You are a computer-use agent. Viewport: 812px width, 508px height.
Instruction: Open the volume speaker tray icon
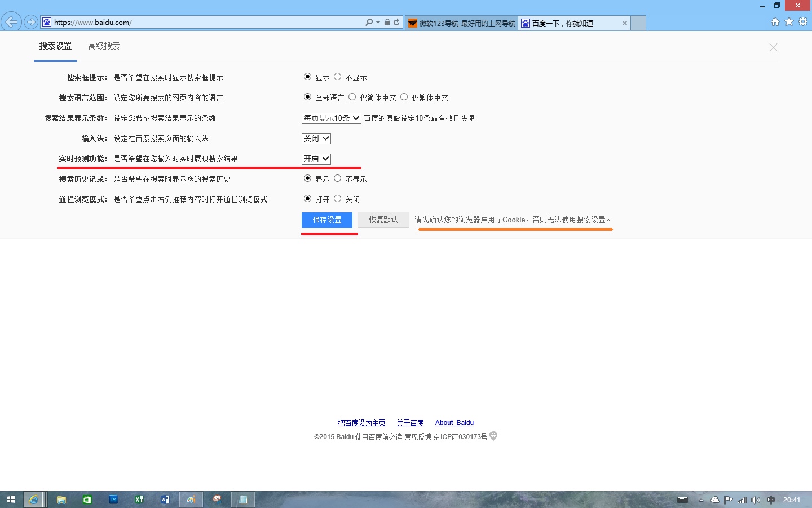coord(756,500)
